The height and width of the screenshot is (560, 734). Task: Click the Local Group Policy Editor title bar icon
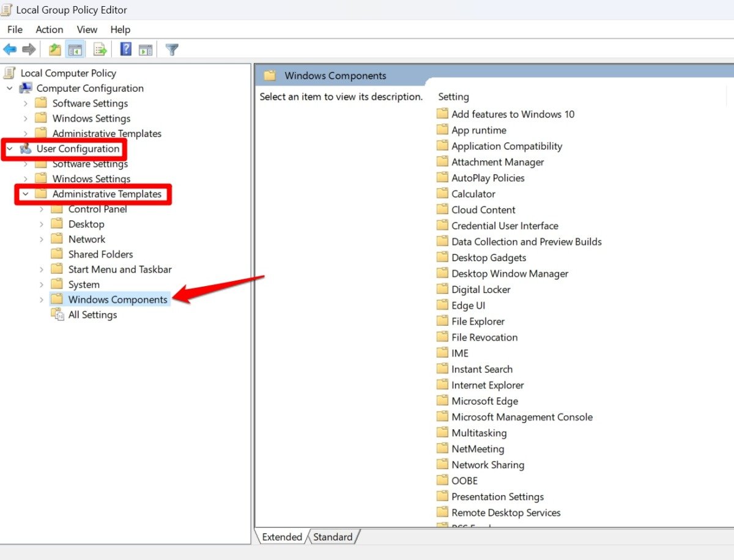tap(7, 10)
